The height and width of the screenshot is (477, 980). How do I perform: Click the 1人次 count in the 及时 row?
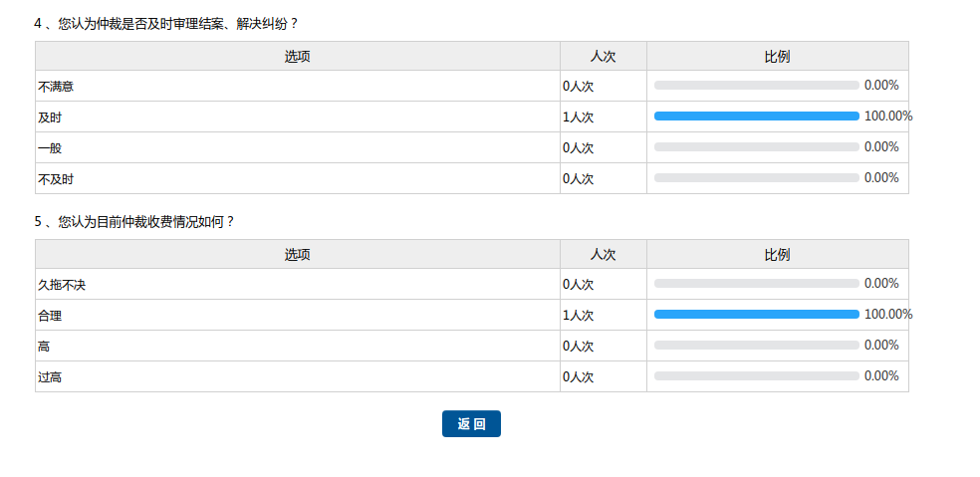pyautogui.click(x=579, y=118)
